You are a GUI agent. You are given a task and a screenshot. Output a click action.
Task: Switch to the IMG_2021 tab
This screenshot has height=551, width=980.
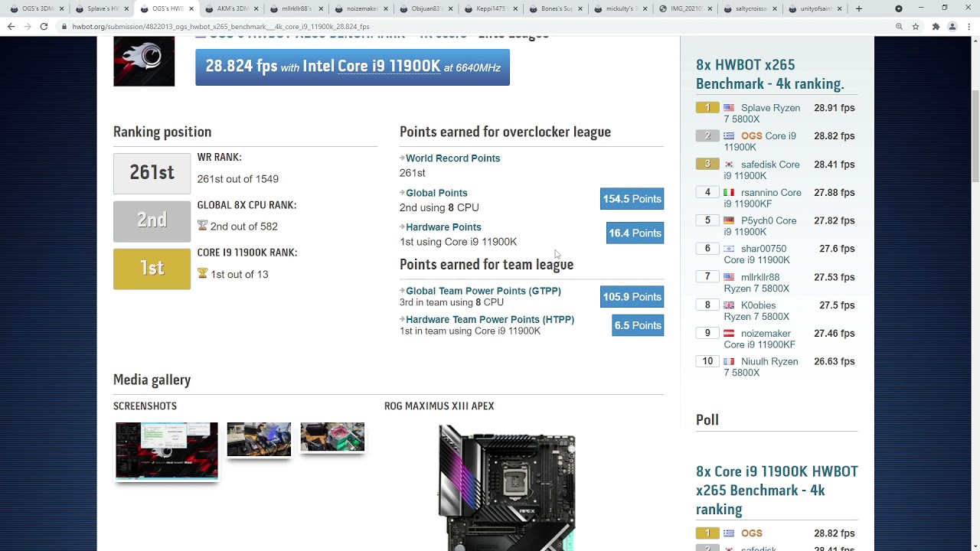point(687,8)
